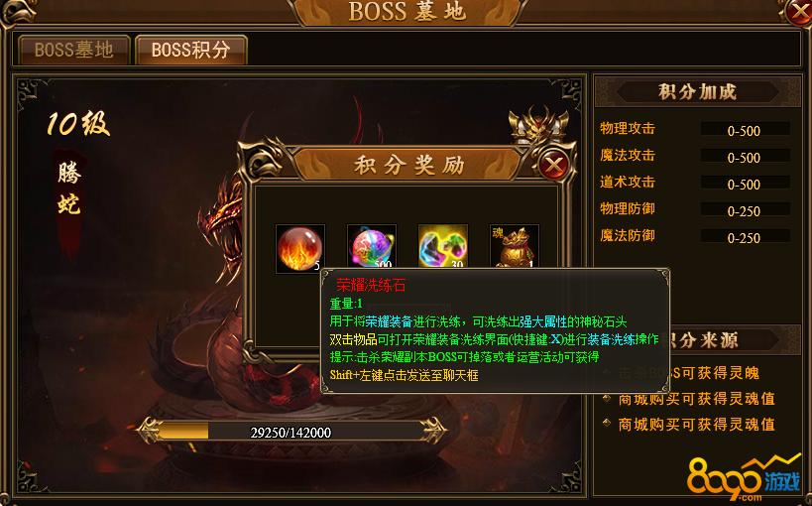Click the 魔法防御 bonus value field

pos(746,237)
